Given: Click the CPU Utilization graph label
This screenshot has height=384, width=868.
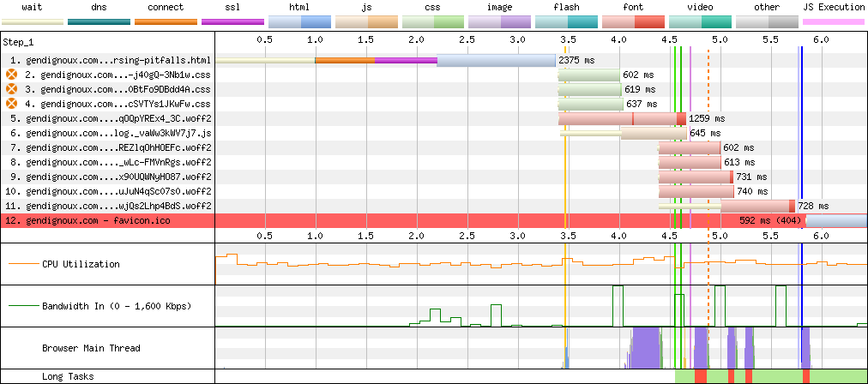Looking at the screenshot, I should 81,264.
